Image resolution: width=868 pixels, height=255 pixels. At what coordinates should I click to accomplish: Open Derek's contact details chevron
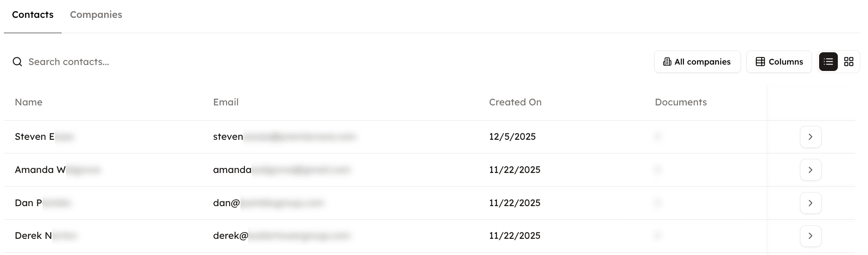tap(810, 236)
